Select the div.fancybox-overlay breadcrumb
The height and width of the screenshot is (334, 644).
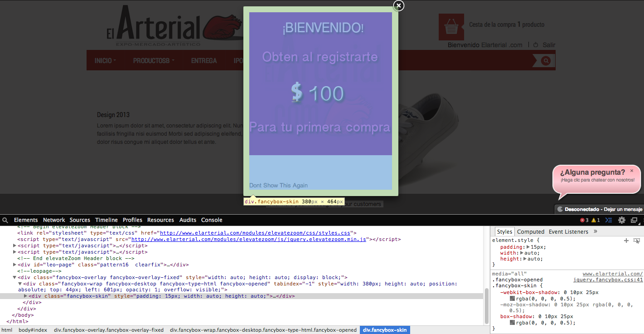[x=109, y=330]
